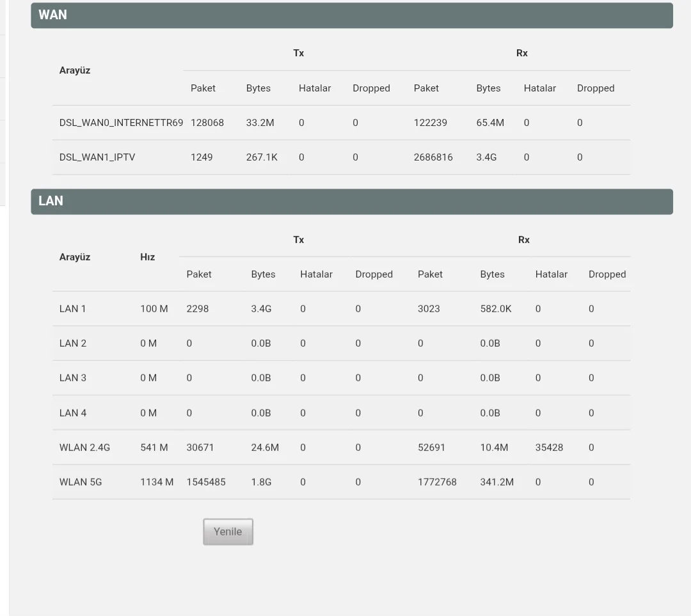Select WLAN 5G Rx packets 1772768

[437, 482]
